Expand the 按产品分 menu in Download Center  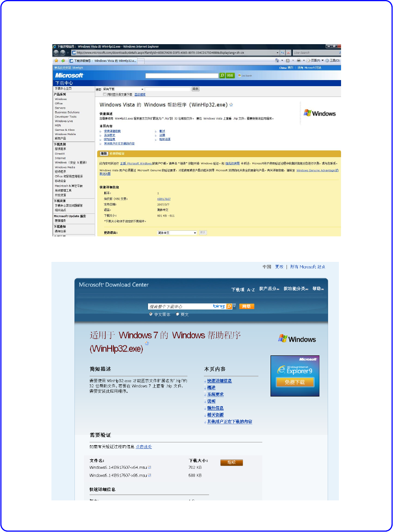tap(269, 289)
